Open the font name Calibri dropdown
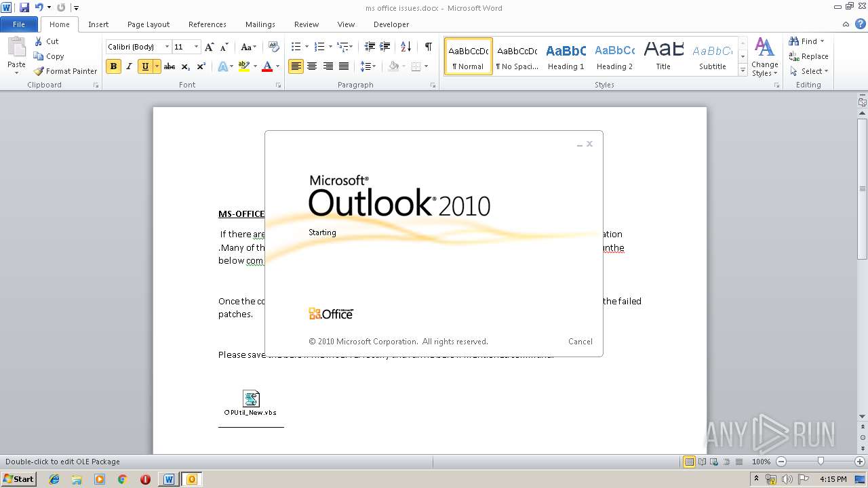868x488 pixels. pos(167,47)
